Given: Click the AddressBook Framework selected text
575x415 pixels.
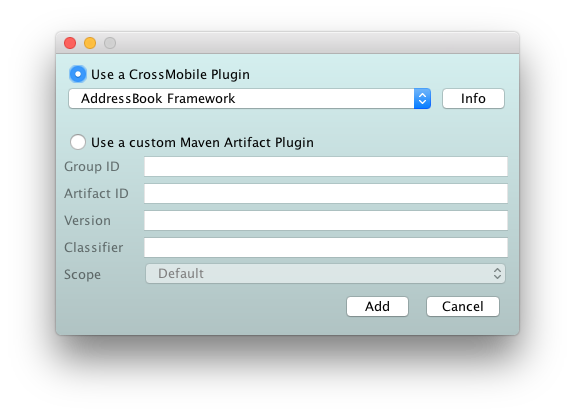Looking at the screenshot, I should (x=158, y=99).
